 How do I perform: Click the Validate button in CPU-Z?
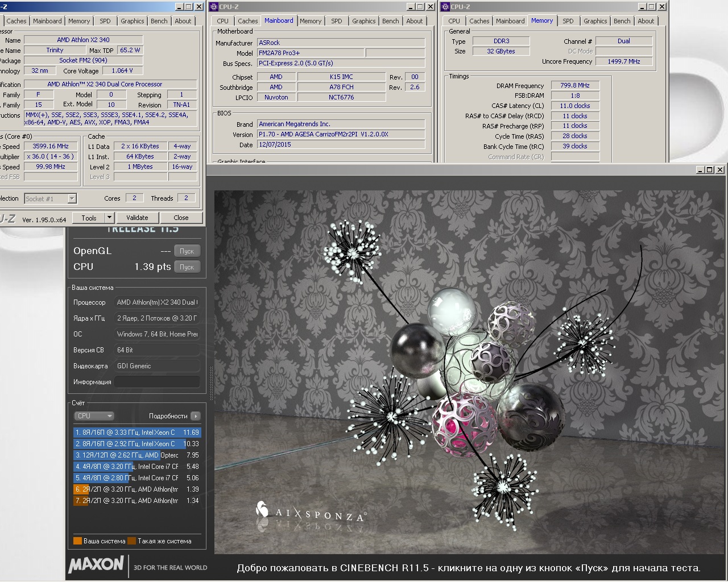pyautogui.click(x=137, y=218)
